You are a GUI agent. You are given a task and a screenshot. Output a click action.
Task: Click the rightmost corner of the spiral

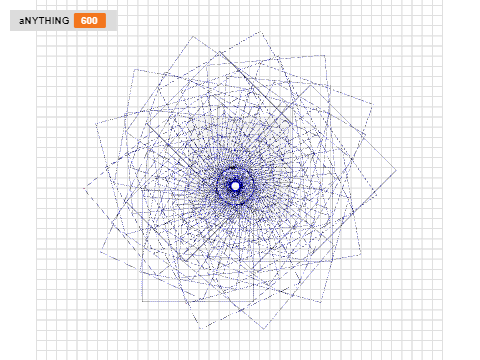click(396, 171)
